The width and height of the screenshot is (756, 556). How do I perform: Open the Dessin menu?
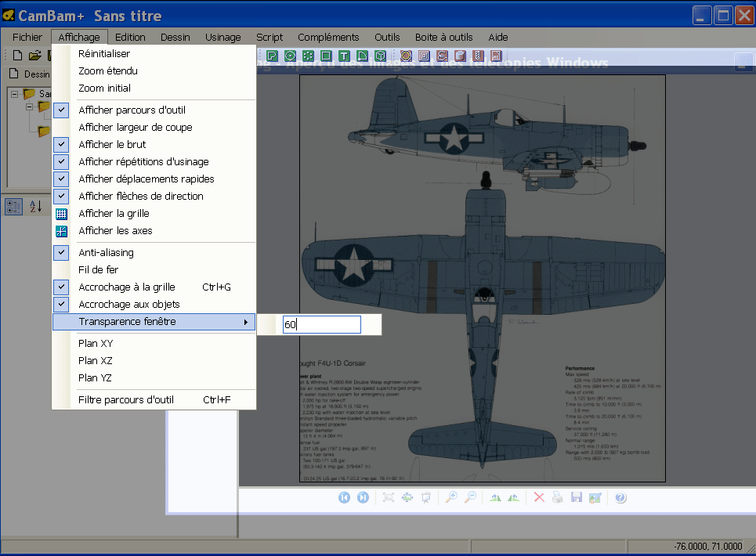click(x=175, y=37)
